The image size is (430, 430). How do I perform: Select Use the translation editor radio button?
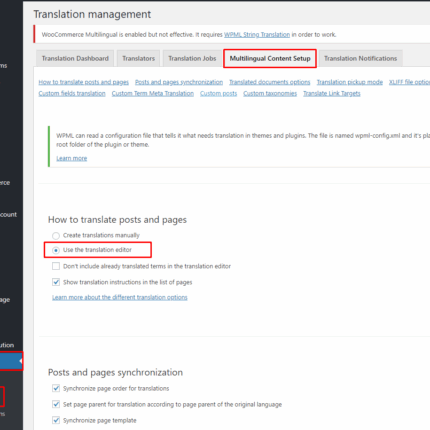tap(56, 250)
